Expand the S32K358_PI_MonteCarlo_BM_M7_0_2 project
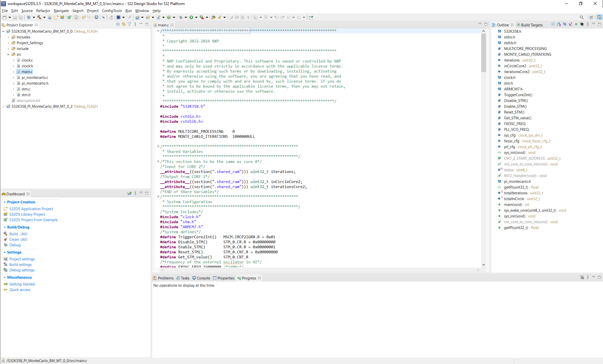 [x=3, y=106]
